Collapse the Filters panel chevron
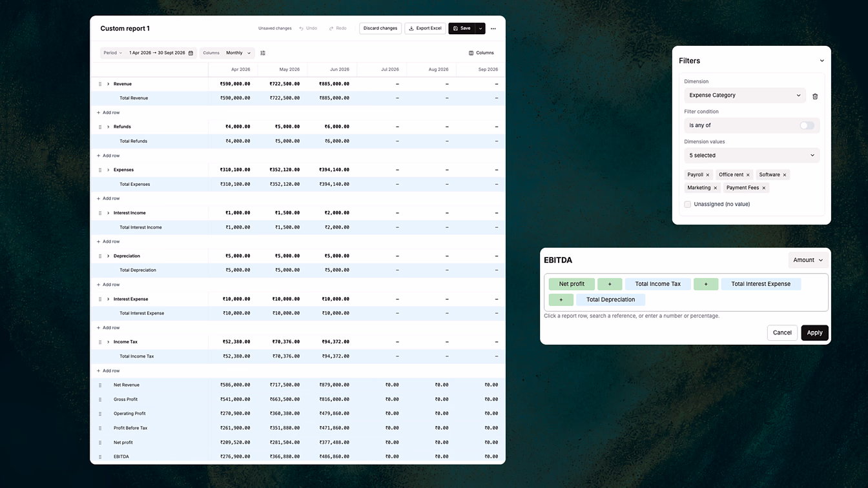 (x=821, y=61)
